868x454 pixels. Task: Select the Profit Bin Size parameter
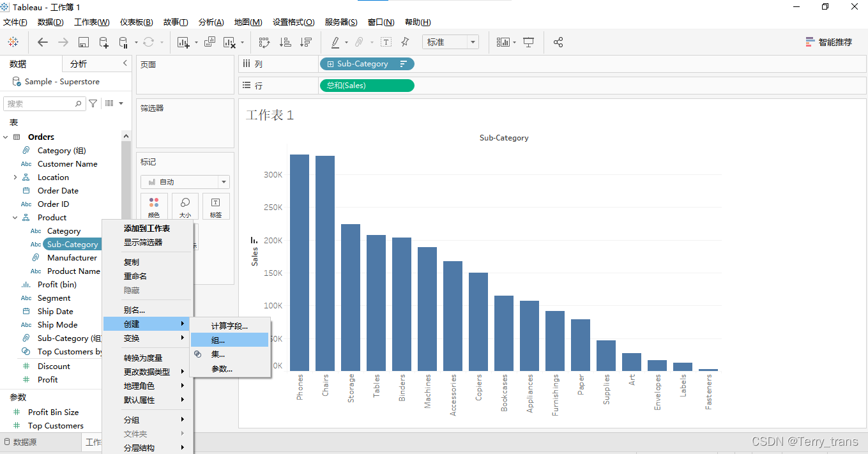[x=53, y=412]
